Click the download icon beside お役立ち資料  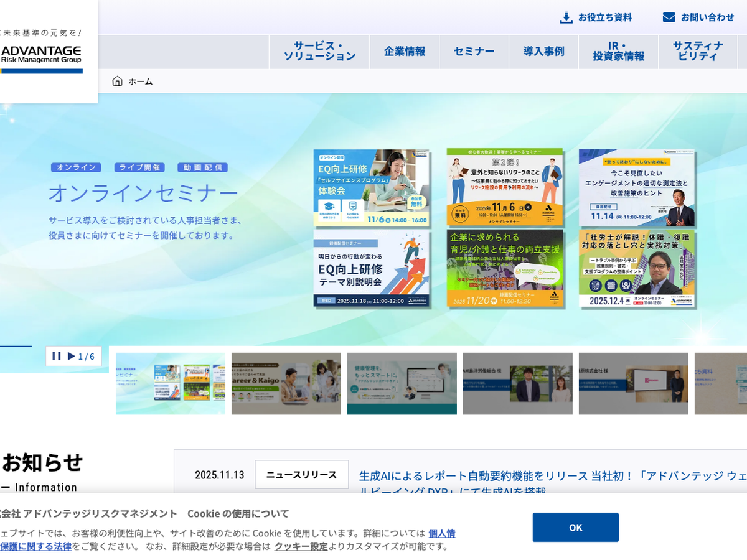pos(566,17)
